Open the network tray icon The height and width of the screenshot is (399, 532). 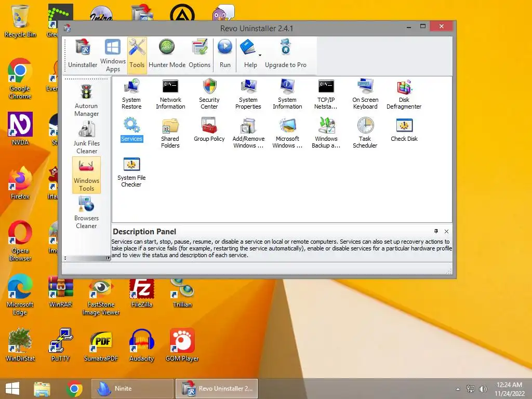click(471, 389)
